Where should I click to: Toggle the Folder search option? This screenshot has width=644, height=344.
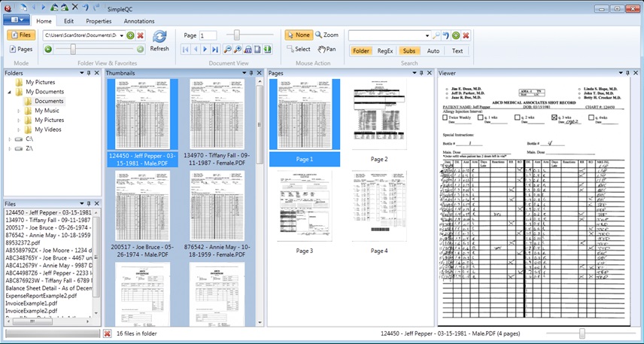pos(361,51)
